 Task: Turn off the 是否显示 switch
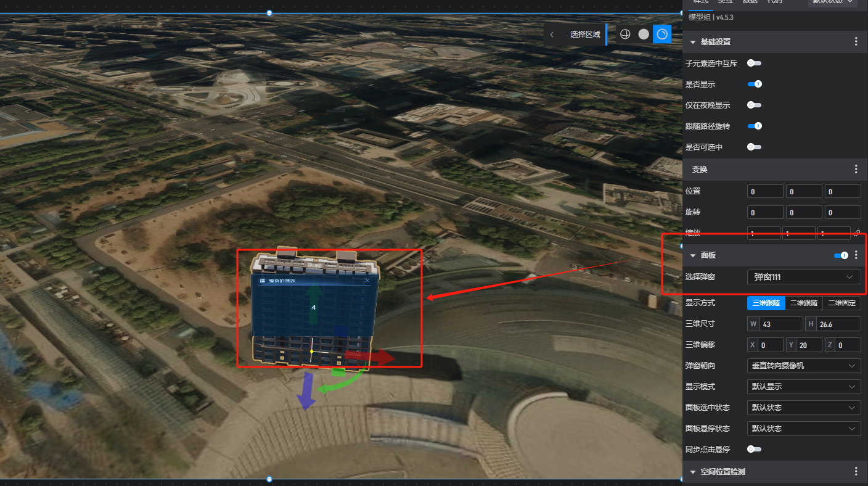(x=755, y=84)
